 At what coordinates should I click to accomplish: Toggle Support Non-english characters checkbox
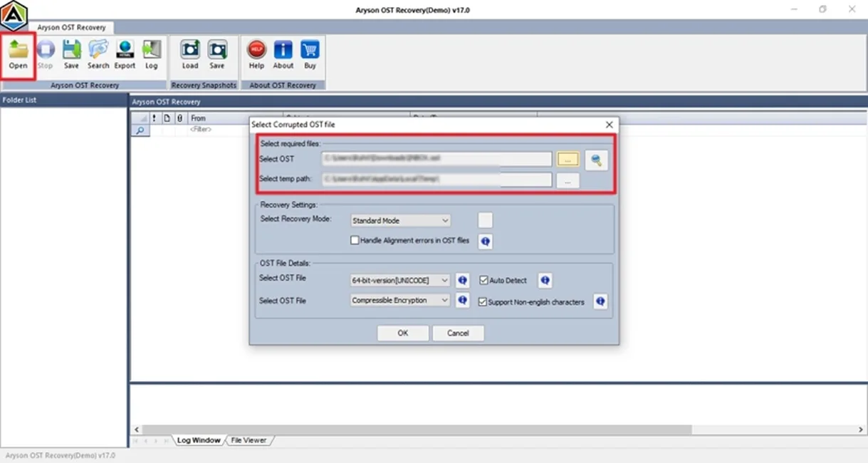(483, 302)
